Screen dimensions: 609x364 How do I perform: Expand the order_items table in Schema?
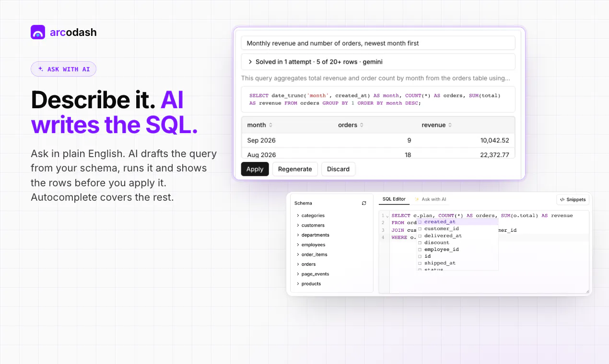tap(298, 254)
